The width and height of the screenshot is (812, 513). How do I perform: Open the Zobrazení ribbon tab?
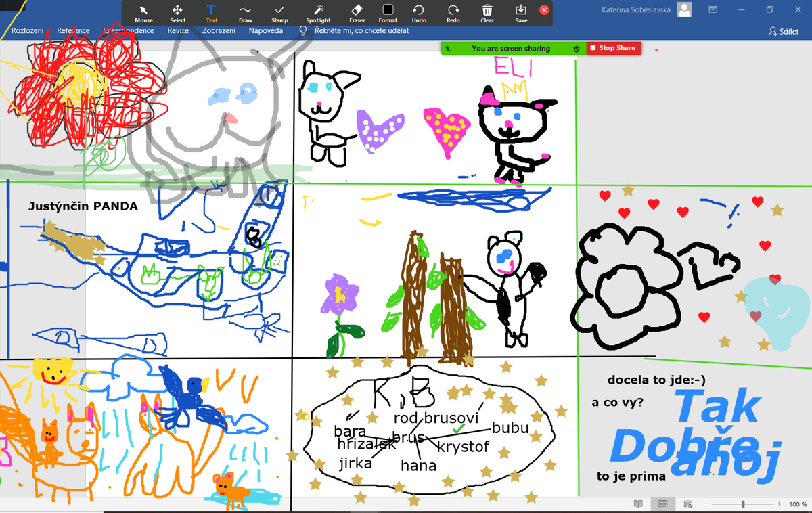pos(218,30)
